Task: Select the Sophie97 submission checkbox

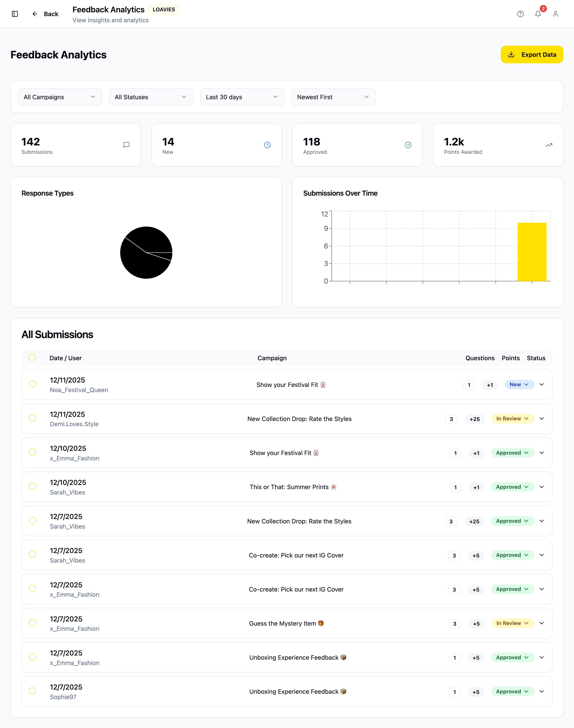Action: 32,691
